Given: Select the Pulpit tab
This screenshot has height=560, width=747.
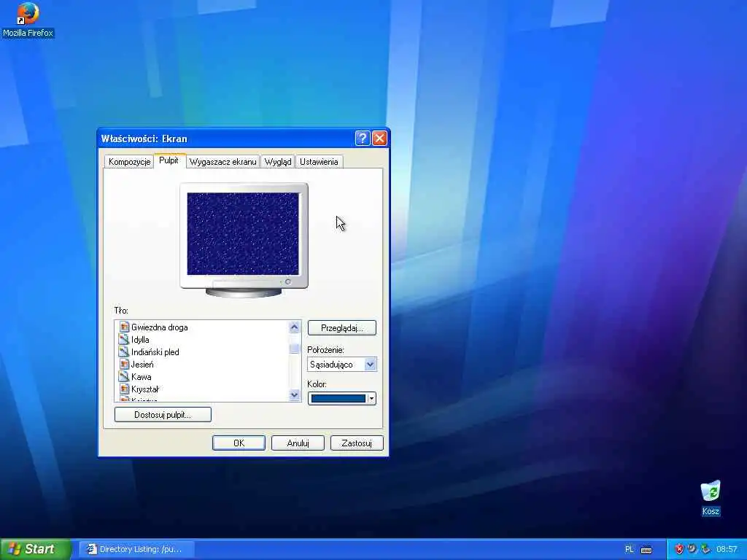Looking at the screenshot, I should click(169, 160).
